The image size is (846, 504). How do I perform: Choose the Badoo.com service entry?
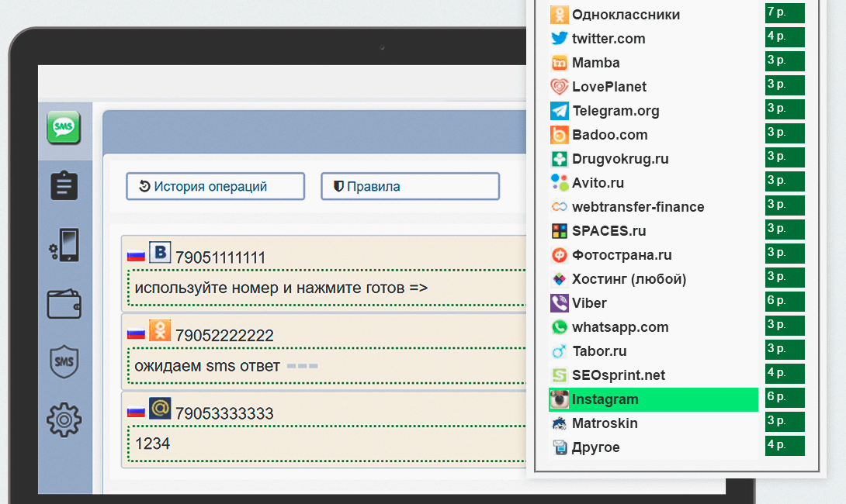[654, 135]
